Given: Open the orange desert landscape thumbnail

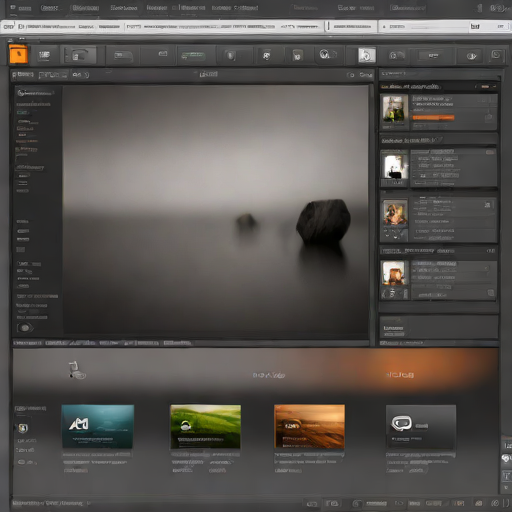Looking at the screenshot, I should 309,426.
